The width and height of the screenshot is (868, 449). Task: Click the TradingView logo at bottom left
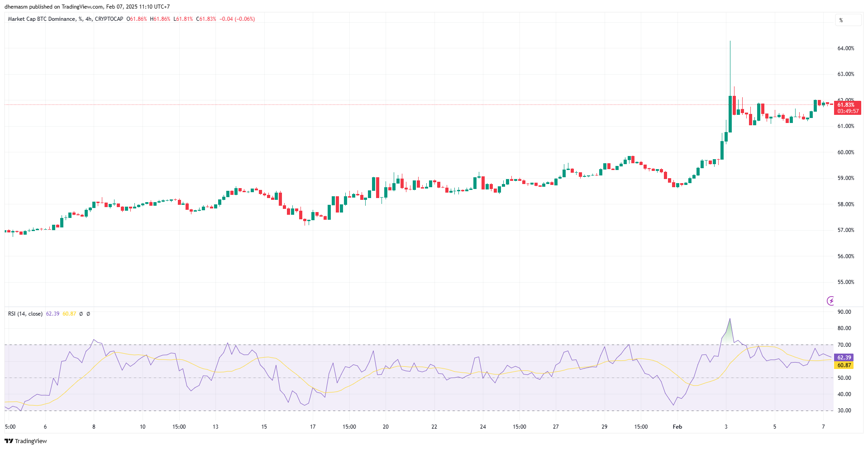(x=26, y=441)
